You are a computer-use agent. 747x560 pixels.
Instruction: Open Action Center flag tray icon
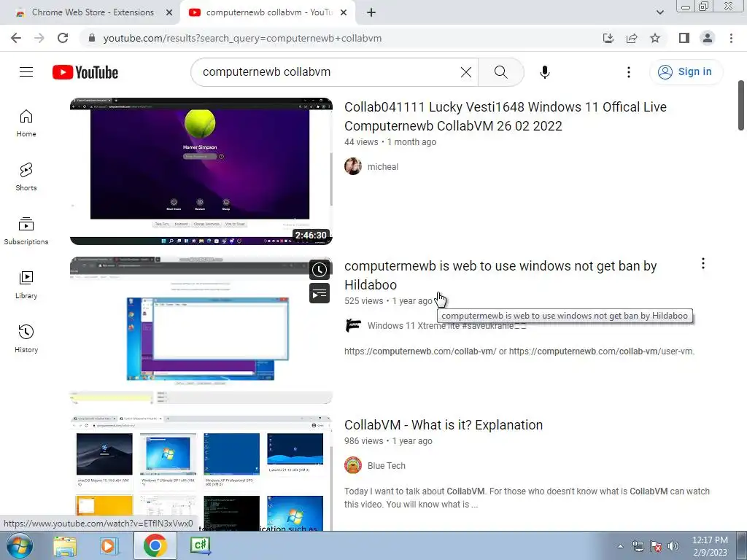[x=656, y=546]
